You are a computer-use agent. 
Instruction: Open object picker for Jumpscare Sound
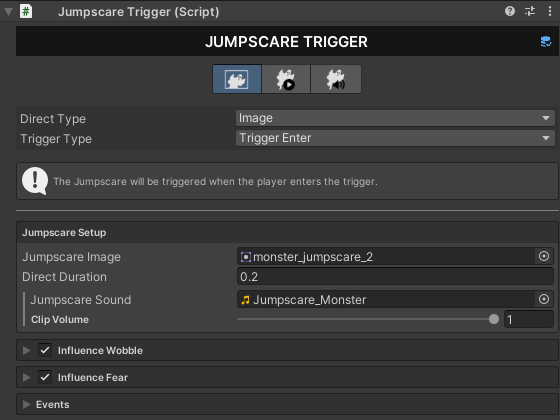(544, 299)
